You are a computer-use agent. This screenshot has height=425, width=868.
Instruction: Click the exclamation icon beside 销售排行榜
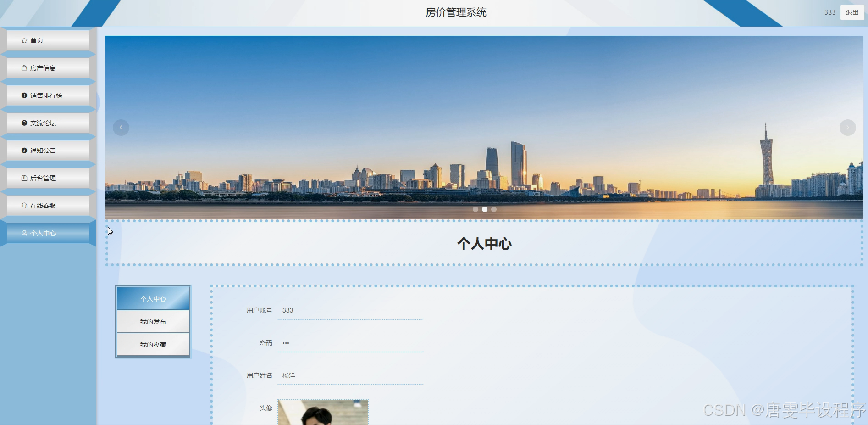point(24,95)
